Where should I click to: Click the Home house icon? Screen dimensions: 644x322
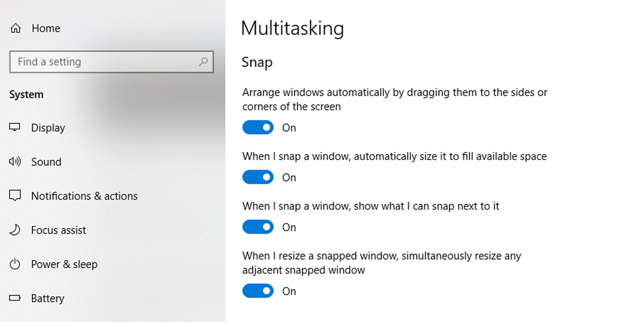point(16,28)
